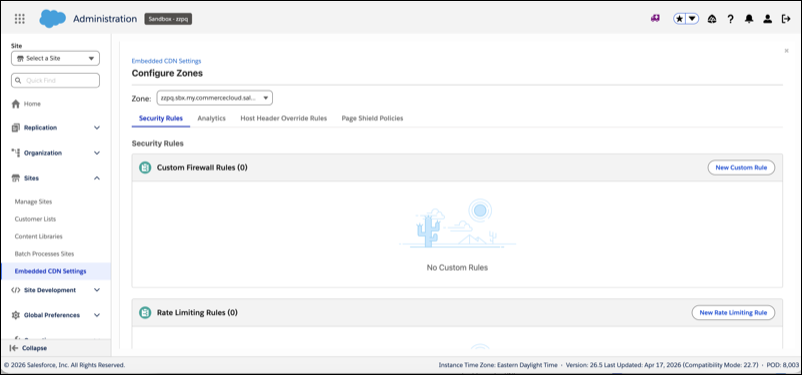Click the No Custom Rules text

coord(457,268)
